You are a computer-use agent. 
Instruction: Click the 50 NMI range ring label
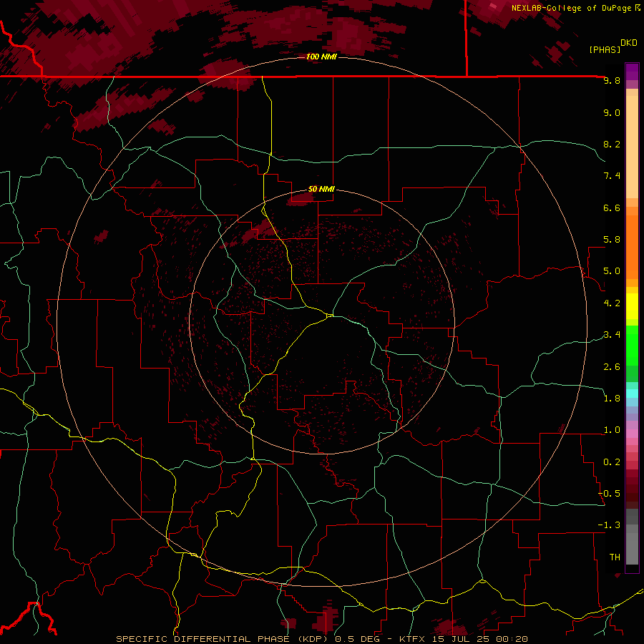click(x=321, y=189)
